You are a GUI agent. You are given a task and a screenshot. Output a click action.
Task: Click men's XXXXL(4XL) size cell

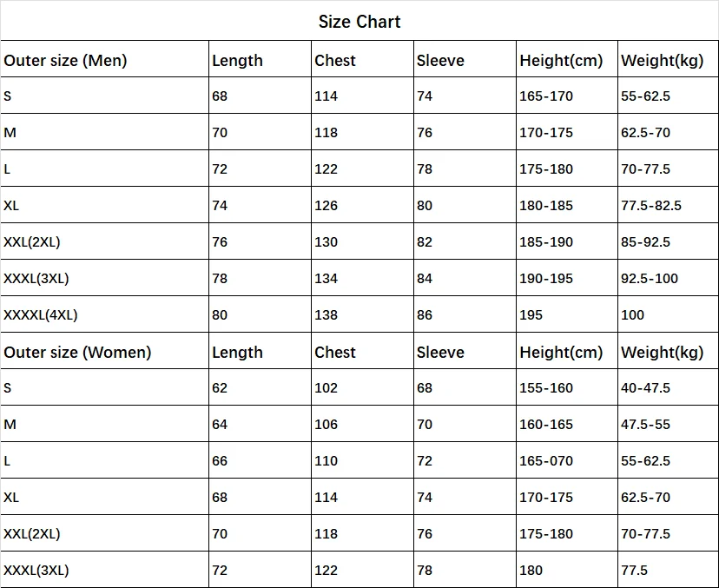click(x=41, y=315)
